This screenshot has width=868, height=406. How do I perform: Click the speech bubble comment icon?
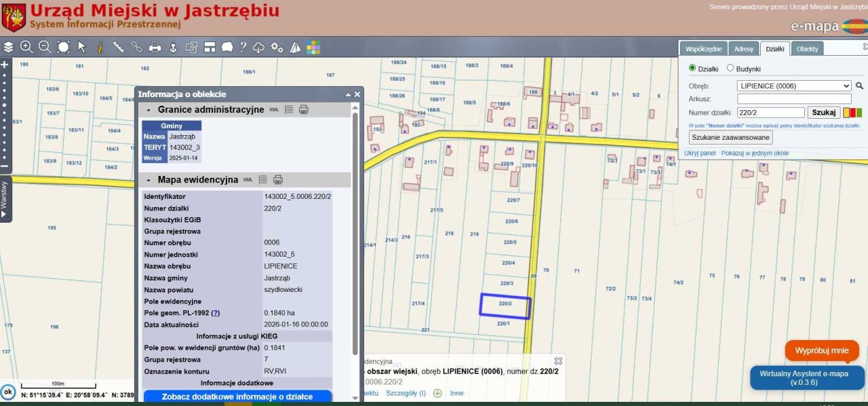coord(227,48)
